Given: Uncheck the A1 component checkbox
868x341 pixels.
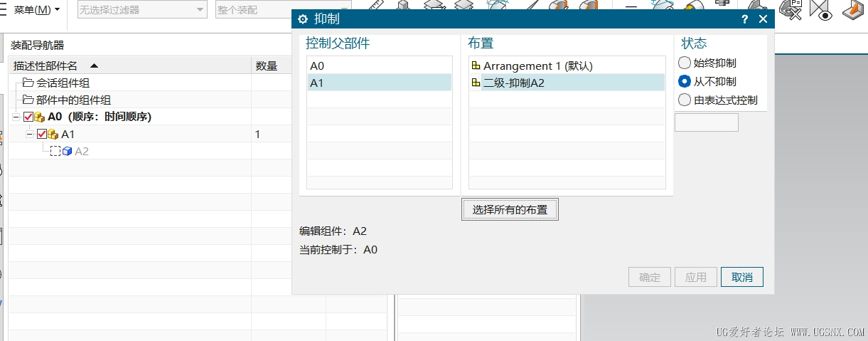Looking at the screenshot, I should click(42, 135).
